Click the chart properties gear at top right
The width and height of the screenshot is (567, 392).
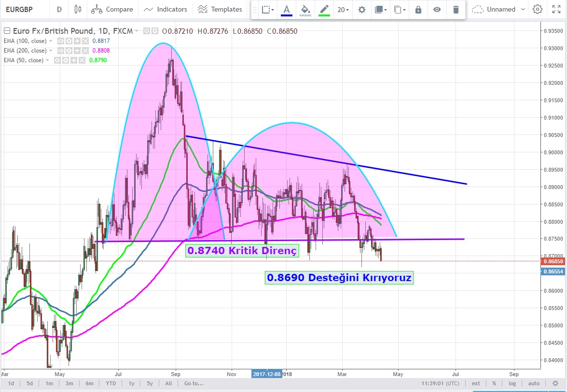[537, 9]
